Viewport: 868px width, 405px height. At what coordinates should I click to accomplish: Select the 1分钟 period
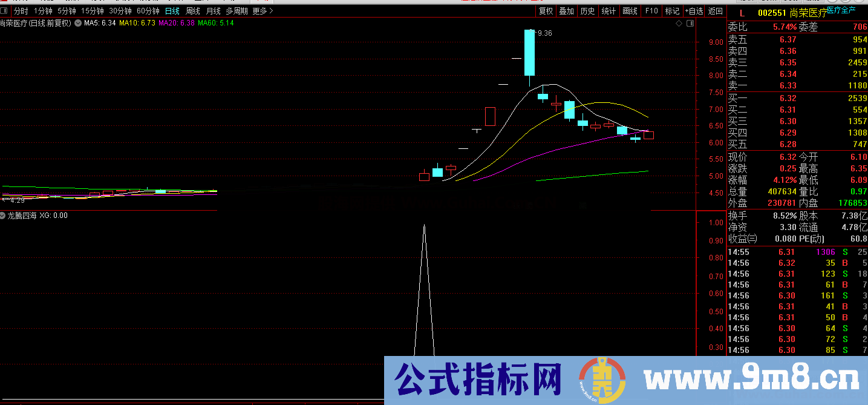pos(43,11)
